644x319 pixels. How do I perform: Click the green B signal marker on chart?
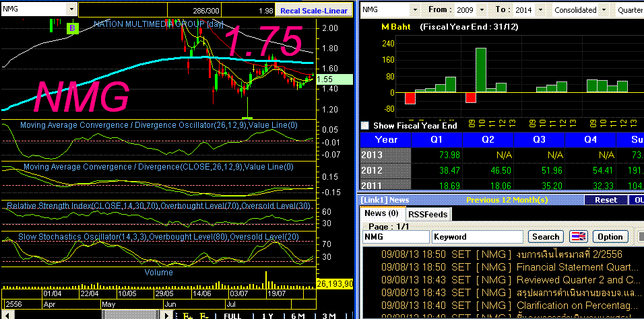click(72, 28)
